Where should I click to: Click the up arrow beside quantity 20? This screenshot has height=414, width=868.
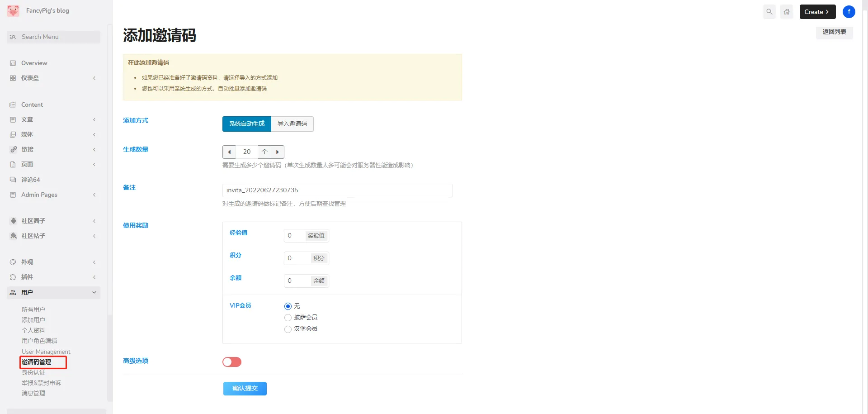pos(264,152)
